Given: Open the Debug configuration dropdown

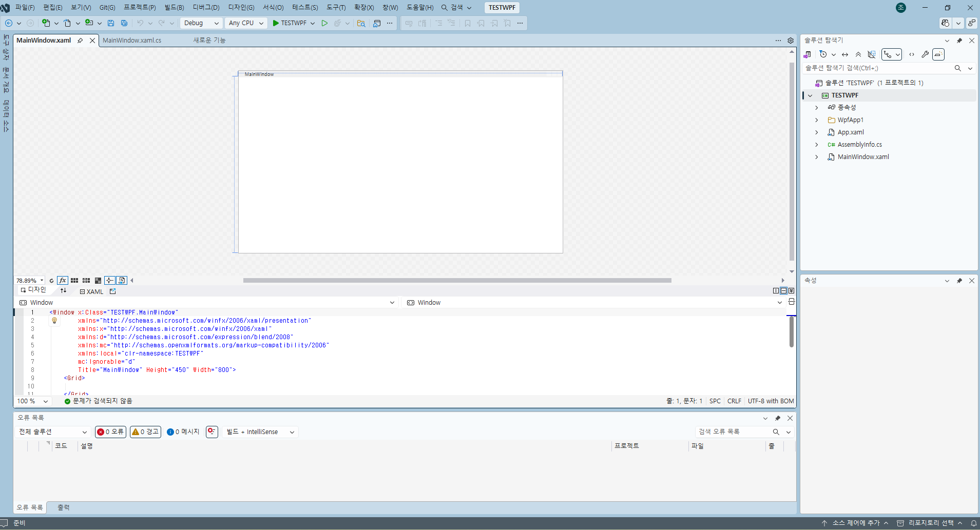Looking at the screenshot, I should click(201, 23).
